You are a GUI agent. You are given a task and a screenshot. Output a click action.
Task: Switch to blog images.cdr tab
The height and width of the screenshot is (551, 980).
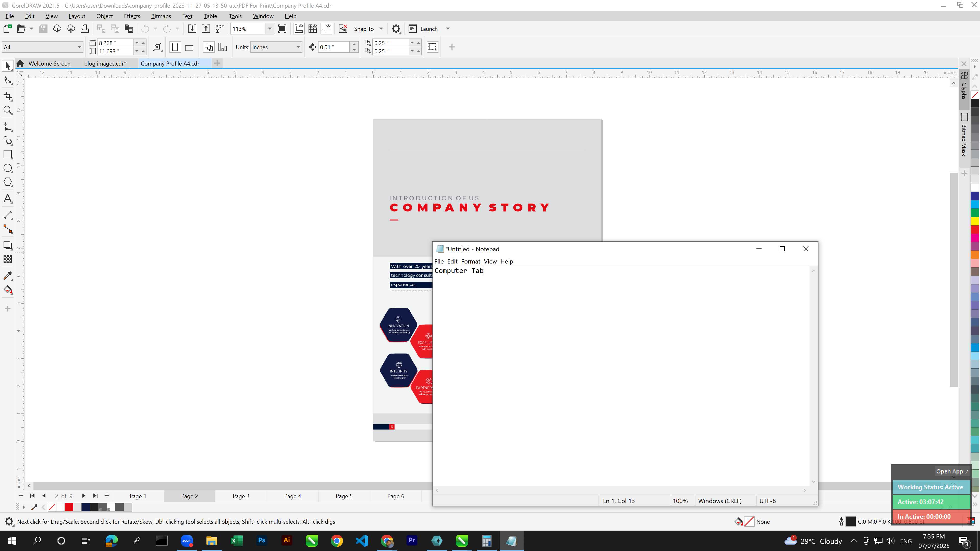[x=105, y=64]
